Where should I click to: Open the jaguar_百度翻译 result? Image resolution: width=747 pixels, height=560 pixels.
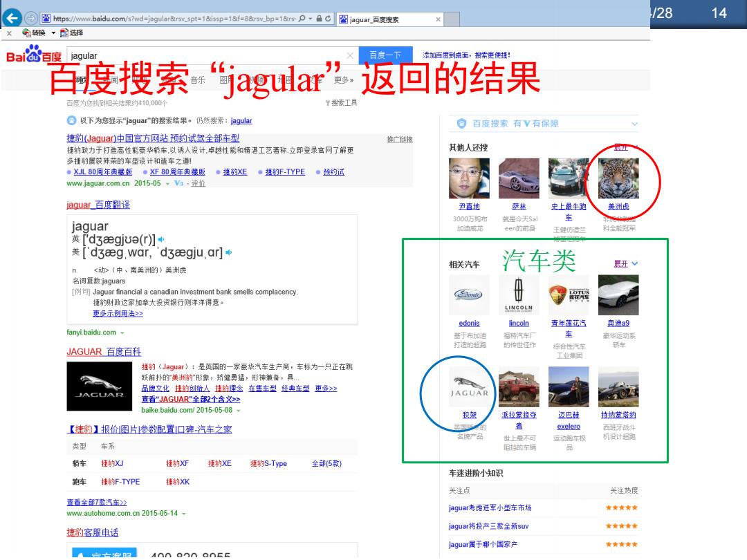tap(98, 205)
